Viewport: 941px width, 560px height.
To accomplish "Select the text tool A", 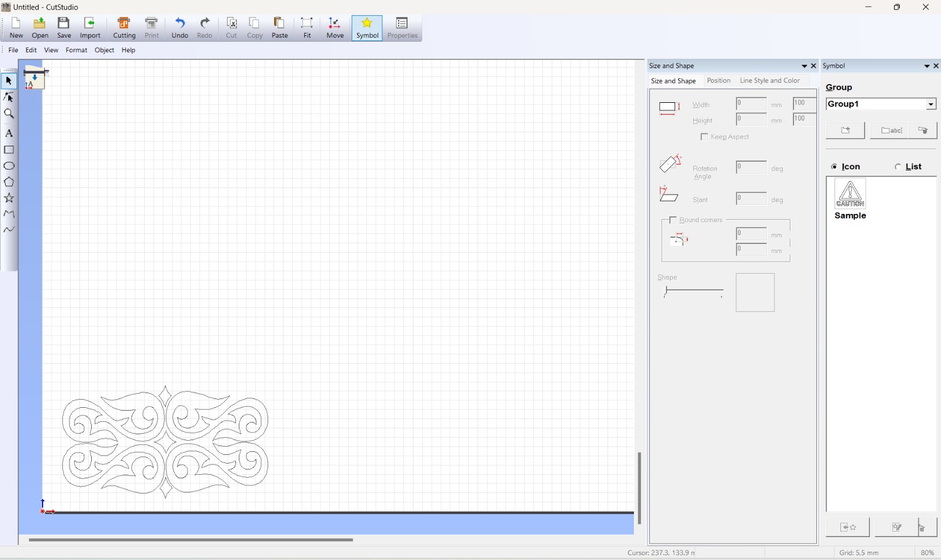I will pos(9,133).
